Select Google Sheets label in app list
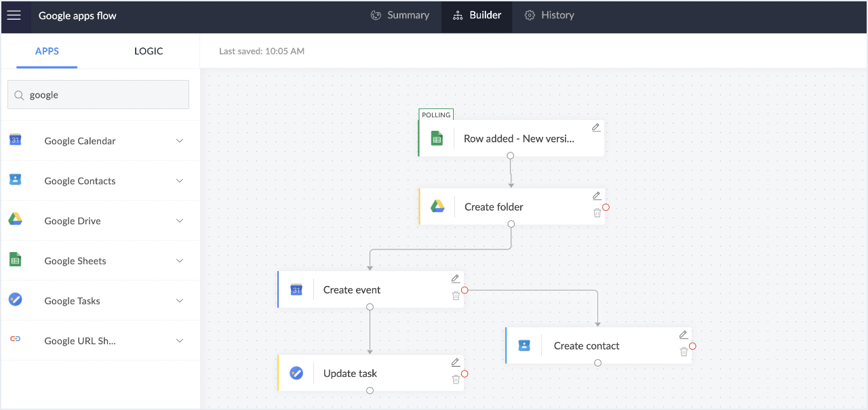868x410 pixels. (75, 261)
